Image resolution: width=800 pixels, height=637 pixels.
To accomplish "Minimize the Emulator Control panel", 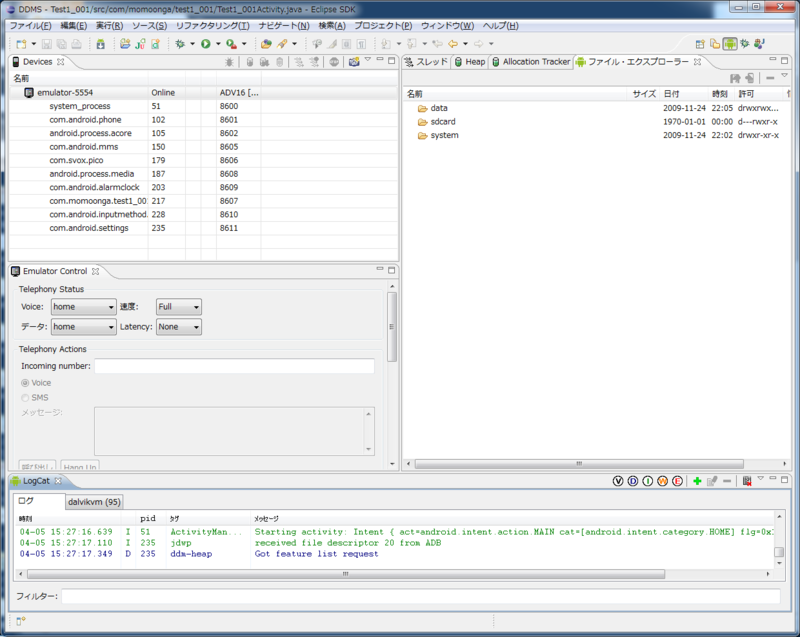I will point(380,269).
